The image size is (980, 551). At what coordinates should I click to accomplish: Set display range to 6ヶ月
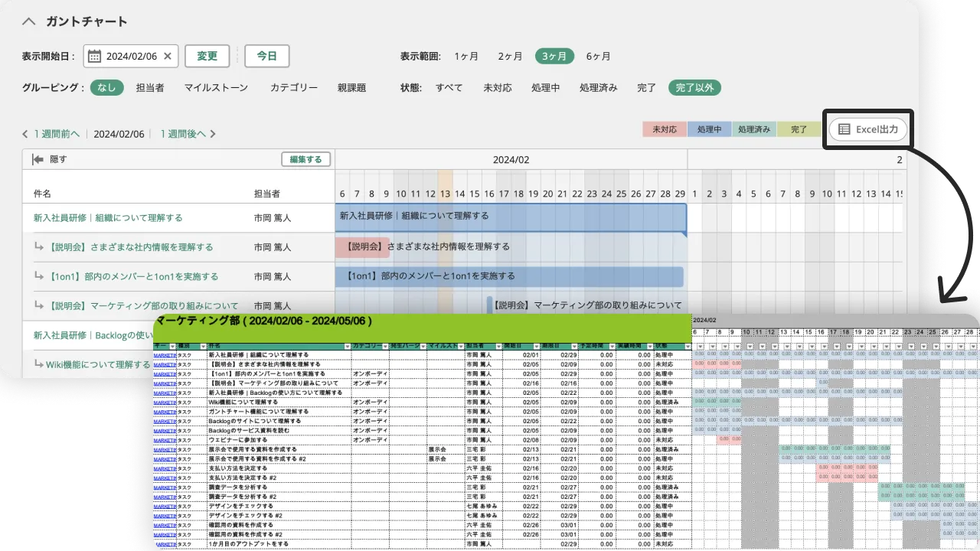[x=598, y=56]
